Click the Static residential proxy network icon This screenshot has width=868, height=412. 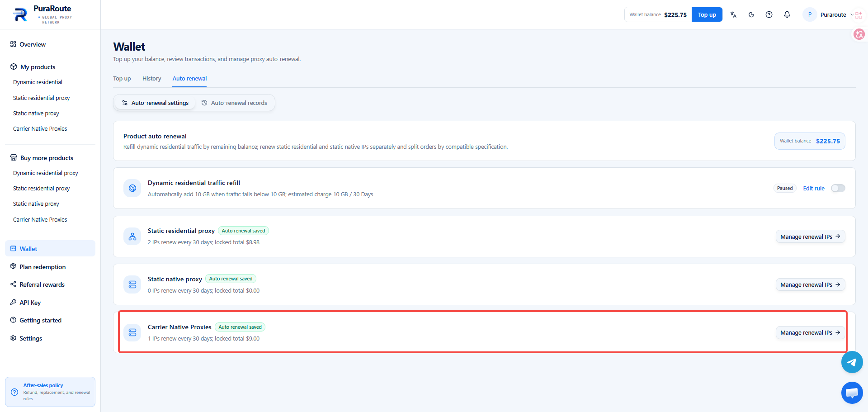(132, 237)
